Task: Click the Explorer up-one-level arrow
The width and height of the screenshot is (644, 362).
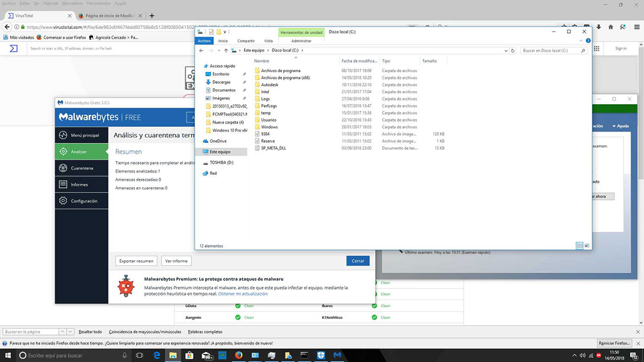Action: (226, 51)
